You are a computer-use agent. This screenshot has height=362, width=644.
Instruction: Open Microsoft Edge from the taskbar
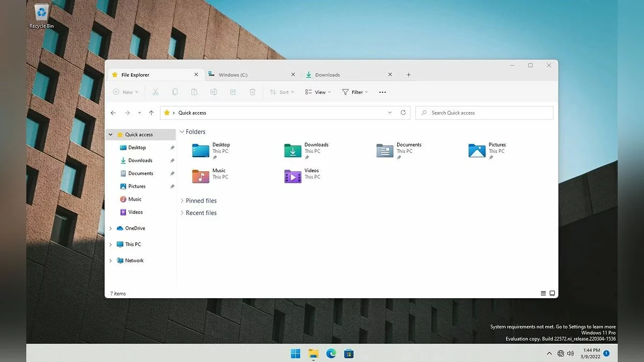pyautogui.click(x=331, y=353)
